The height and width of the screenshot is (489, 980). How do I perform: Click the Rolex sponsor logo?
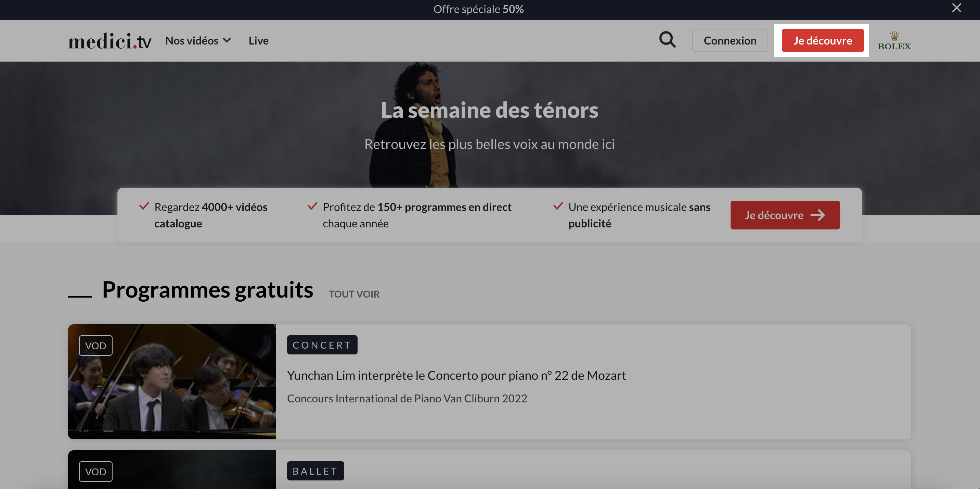pos(894,41)
